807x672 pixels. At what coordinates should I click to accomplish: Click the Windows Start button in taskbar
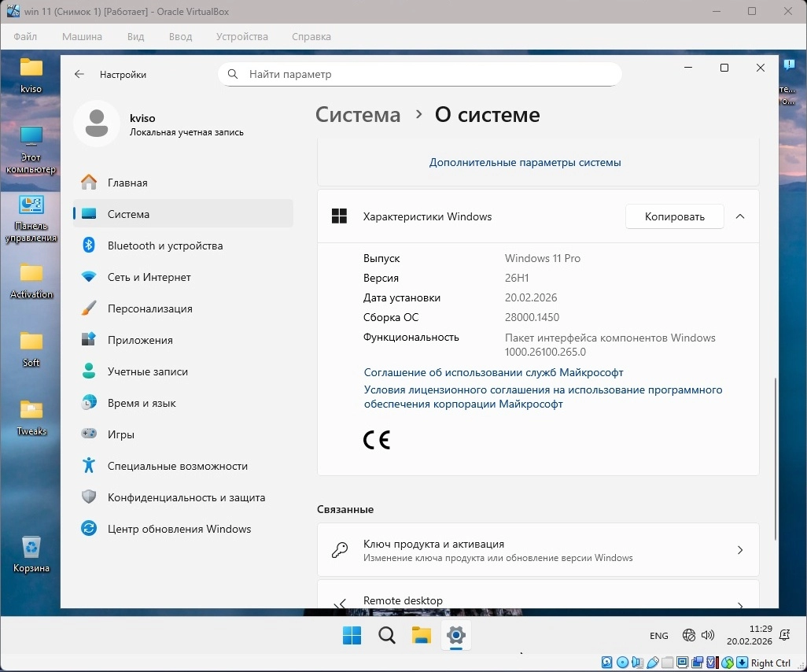click(x=352, y=636)
